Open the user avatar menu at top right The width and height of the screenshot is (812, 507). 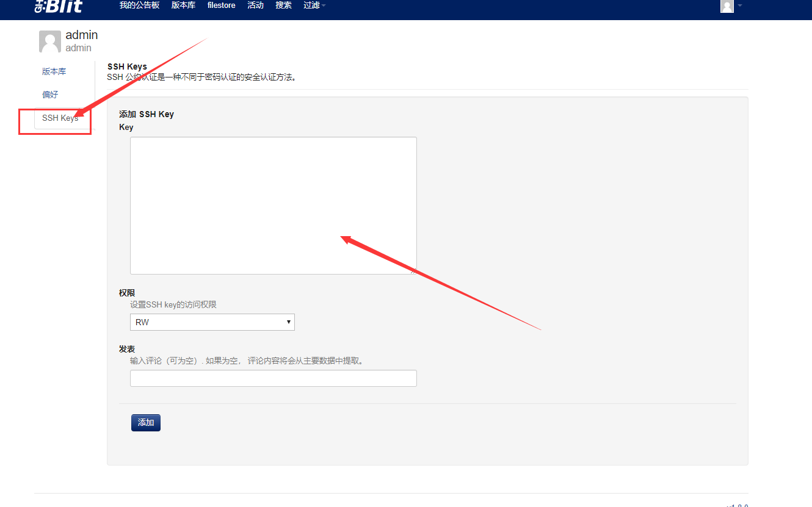tap(731, 6)
